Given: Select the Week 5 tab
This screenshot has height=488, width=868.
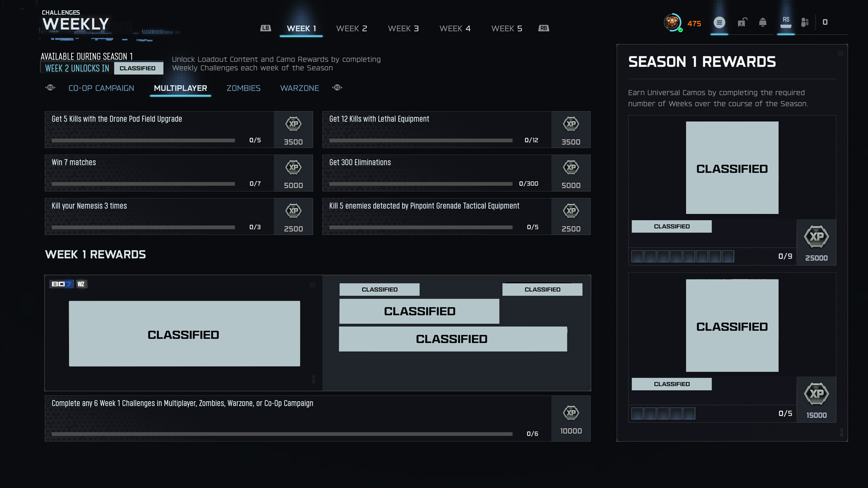Looking at the screenshot, I should pyautogui.click(x=506, y=28).
